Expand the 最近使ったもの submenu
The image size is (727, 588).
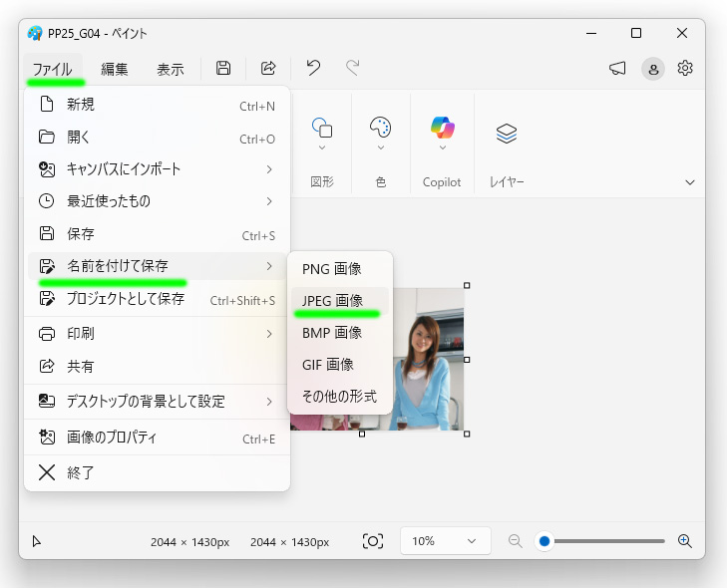click(157, 201)
